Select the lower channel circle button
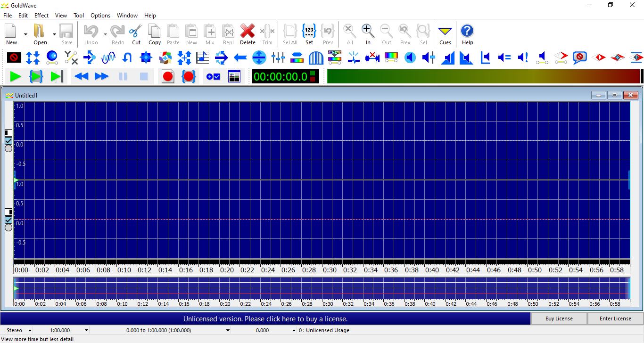644x343 pixels. (8, 228)
